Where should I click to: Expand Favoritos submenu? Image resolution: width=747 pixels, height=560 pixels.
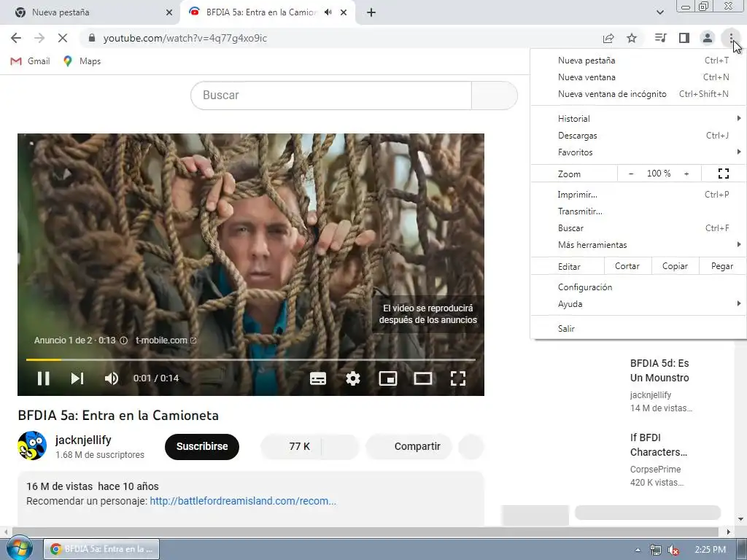[638, 152]
